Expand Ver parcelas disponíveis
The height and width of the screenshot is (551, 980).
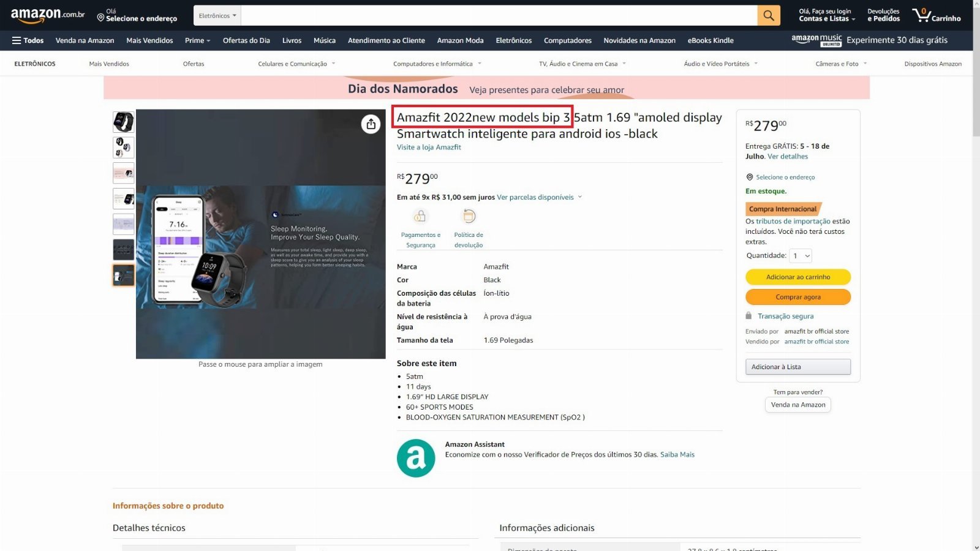click(x=539, y=197)
